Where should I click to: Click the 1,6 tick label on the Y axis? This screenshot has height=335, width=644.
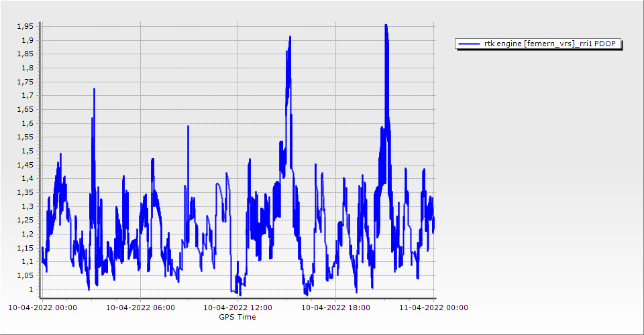[x=28, y=123]
